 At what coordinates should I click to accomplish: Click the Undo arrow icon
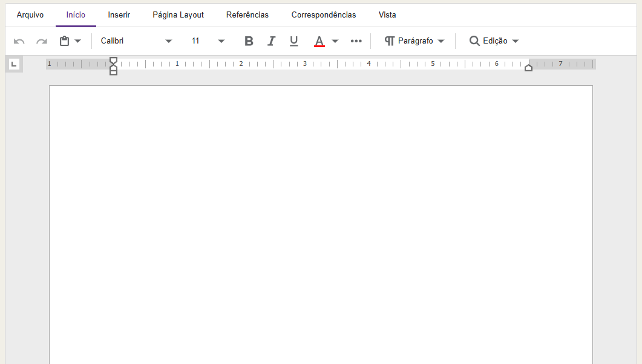(x=19, y=41)
